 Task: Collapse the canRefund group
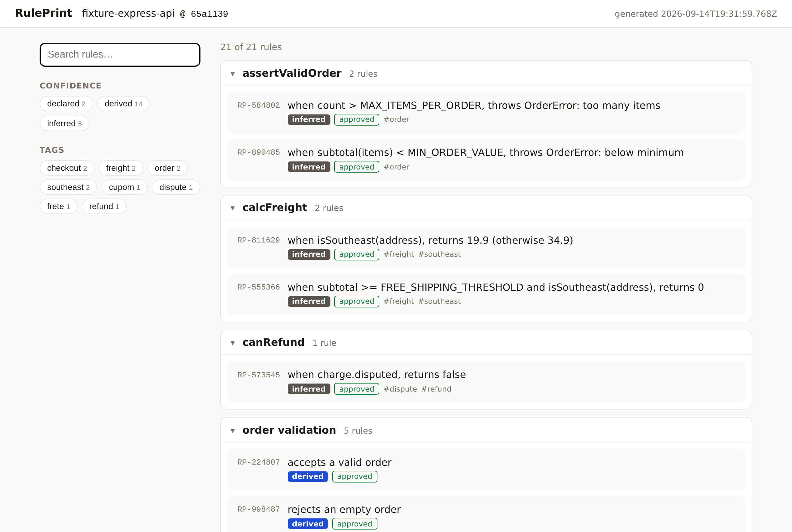pyautogui.click(x=233, y=343)
